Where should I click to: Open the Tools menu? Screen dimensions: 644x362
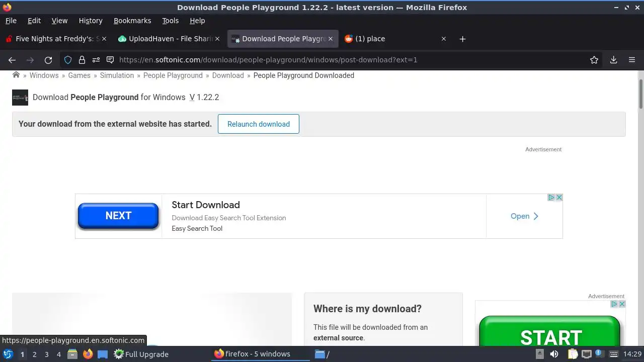pyautogui.click(x=171, y=21)
